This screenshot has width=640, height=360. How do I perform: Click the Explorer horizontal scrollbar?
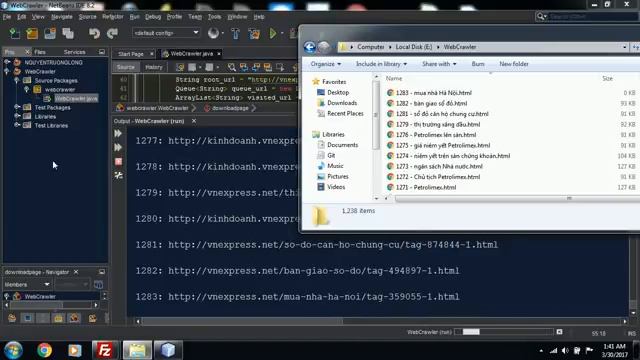[518, 198]
